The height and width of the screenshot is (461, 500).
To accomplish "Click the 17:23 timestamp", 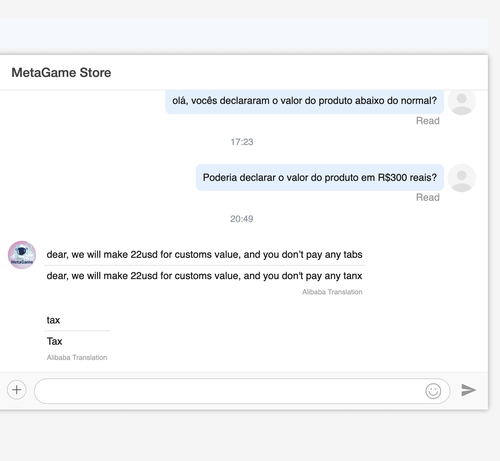I will coord(242,142).
